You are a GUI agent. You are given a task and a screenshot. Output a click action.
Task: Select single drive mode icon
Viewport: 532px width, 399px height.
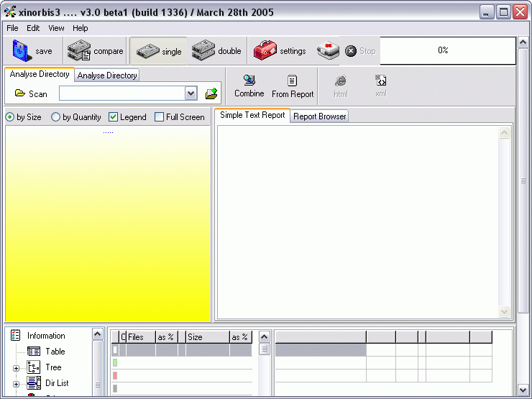(x=147, y=51)
